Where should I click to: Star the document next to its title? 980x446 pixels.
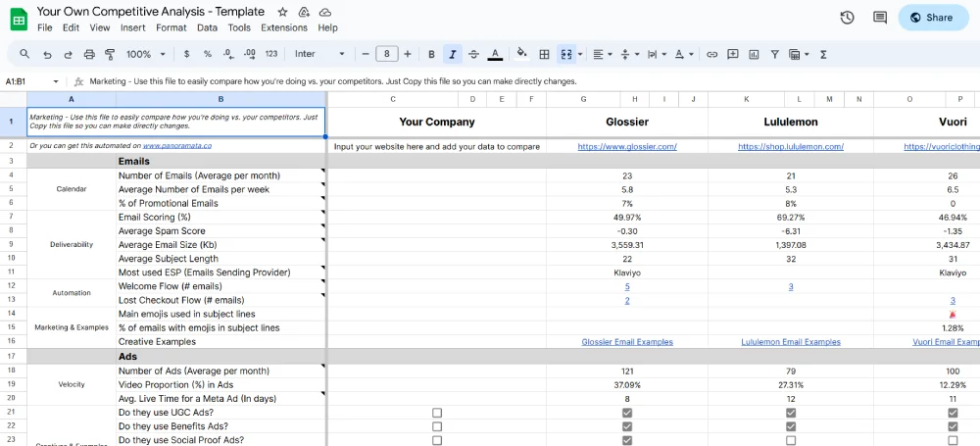282,12
